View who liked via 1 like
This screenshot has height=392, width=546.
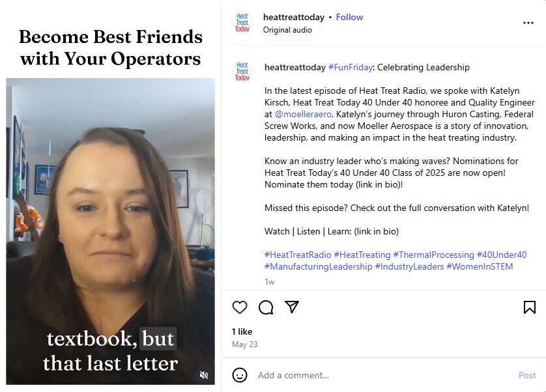pos(242,331)
